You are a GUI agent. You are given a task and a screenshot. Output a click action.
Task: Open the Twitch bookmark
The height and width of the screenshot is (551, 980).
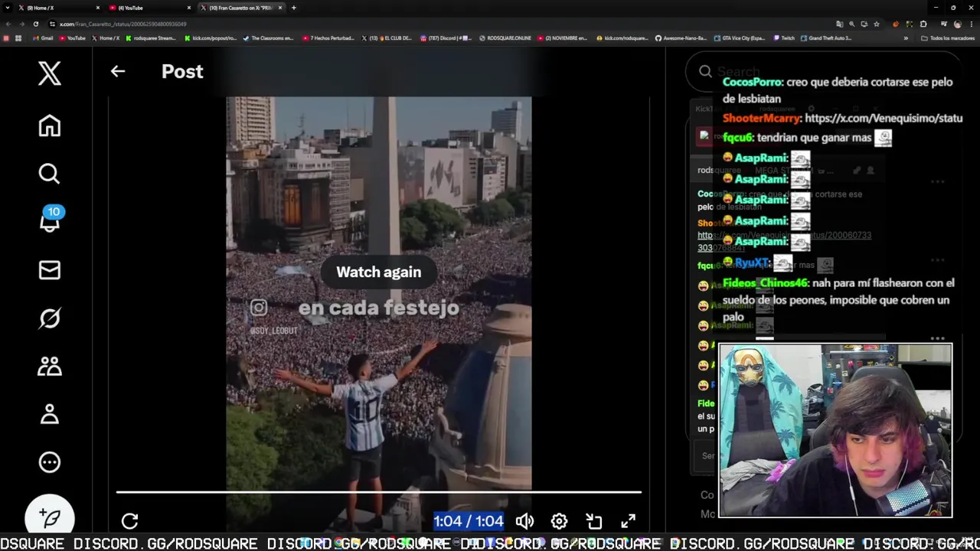pos(784,38)
